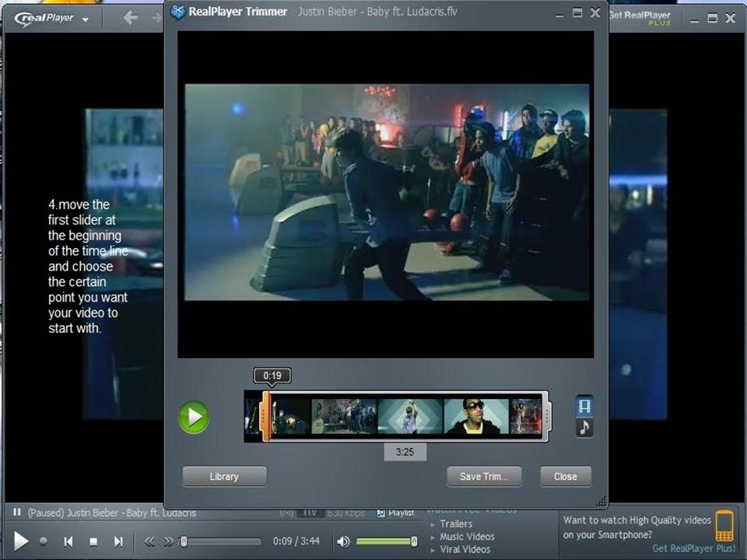This screenshot has height=560, width=747.
Task: Maximize the main RealPlayer window
Action: point(712,18)
